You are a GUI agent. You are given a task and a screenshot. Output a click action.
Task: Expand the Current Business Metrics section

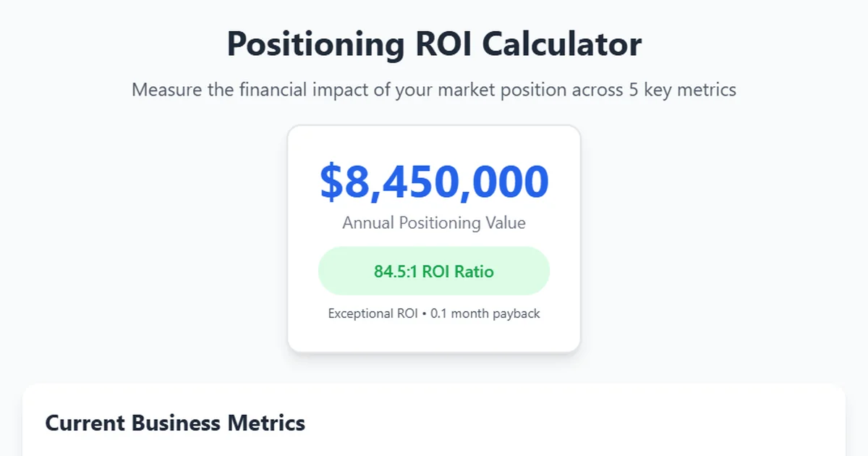[175, 423]
